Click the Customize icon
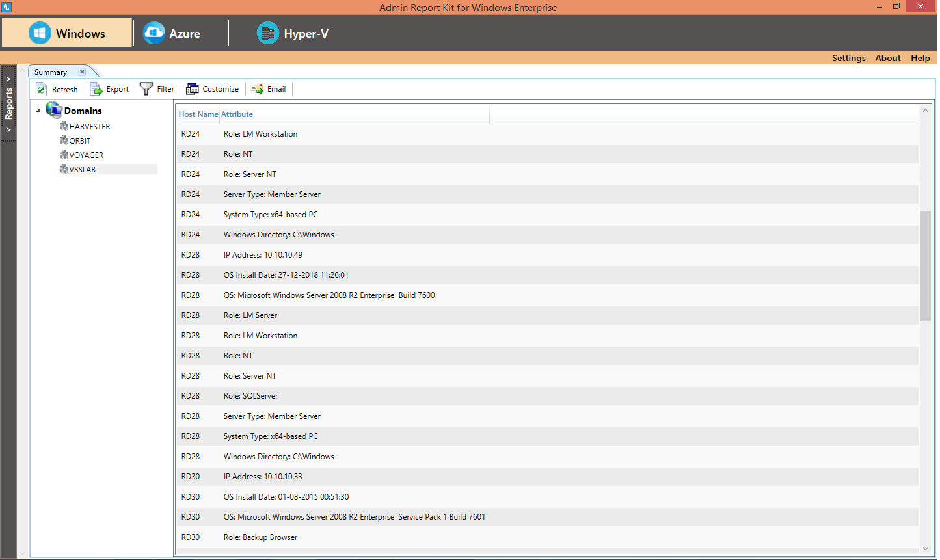 [x=193, y=89]
